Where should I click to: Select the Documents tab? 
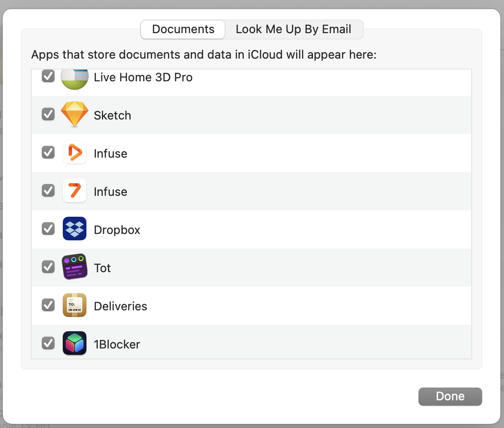pyautogui.click(x=183, y=30)
